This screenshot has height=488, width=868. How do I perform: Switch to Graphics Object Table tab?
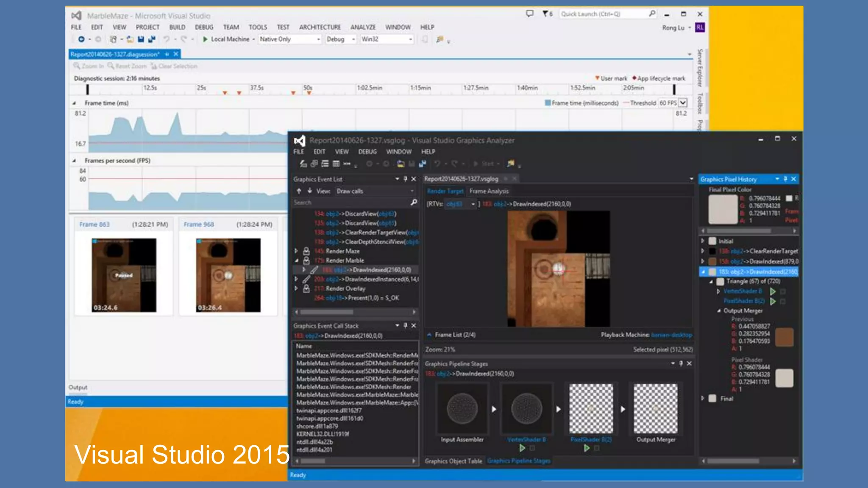click(x=453, y=461)
